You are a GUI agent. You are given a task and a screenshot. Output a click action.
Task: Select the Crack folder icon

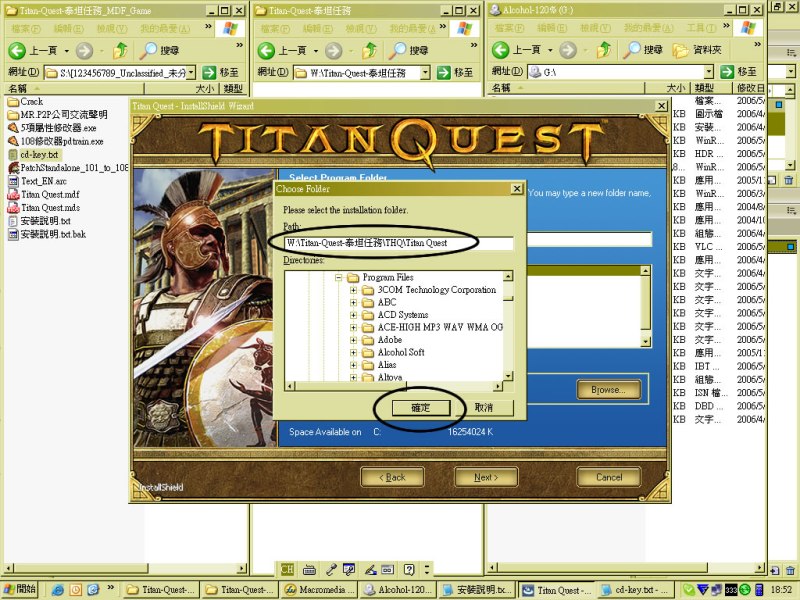point(13,102)
